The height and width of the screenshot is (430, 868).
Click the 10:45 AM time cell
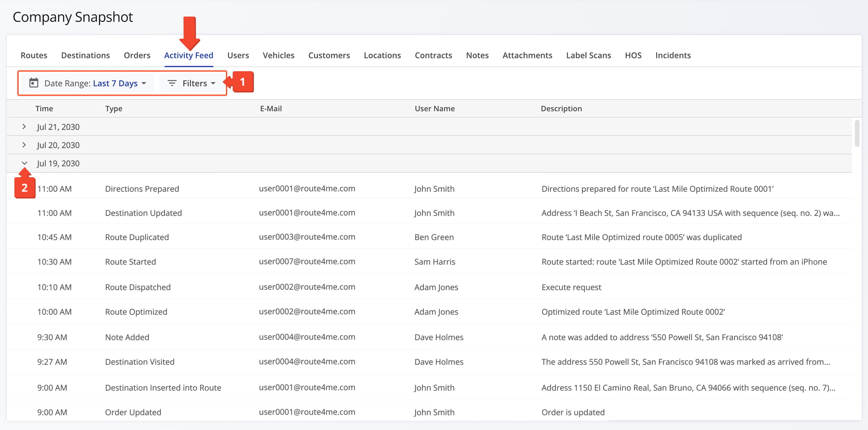pos(54,237)
